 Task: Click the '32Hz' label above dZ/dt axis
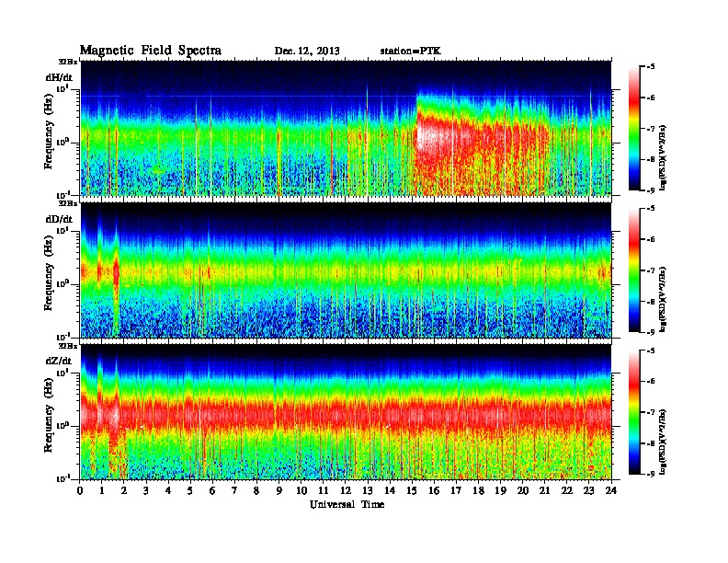coord(68,346)
